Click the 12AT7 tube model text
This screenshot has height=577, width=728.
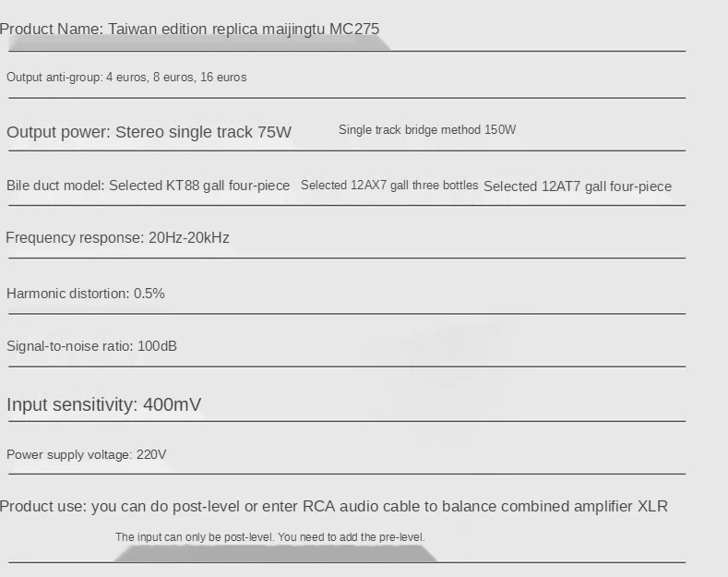561,186
